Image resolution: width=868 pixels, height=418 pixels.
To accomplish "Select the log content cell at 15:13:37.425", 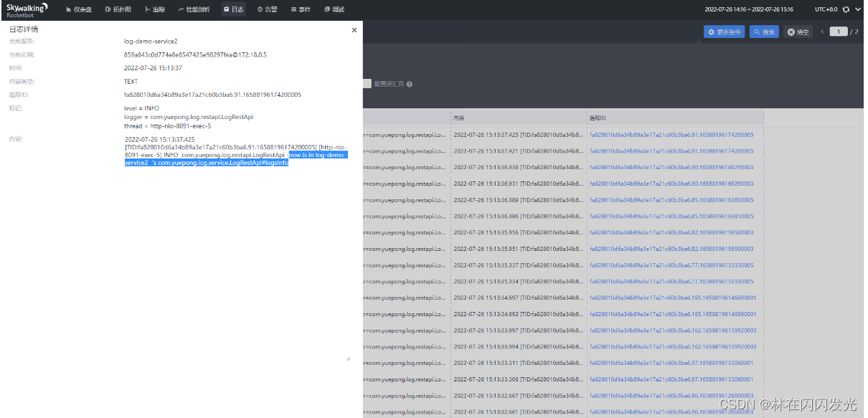I will 519,134.
